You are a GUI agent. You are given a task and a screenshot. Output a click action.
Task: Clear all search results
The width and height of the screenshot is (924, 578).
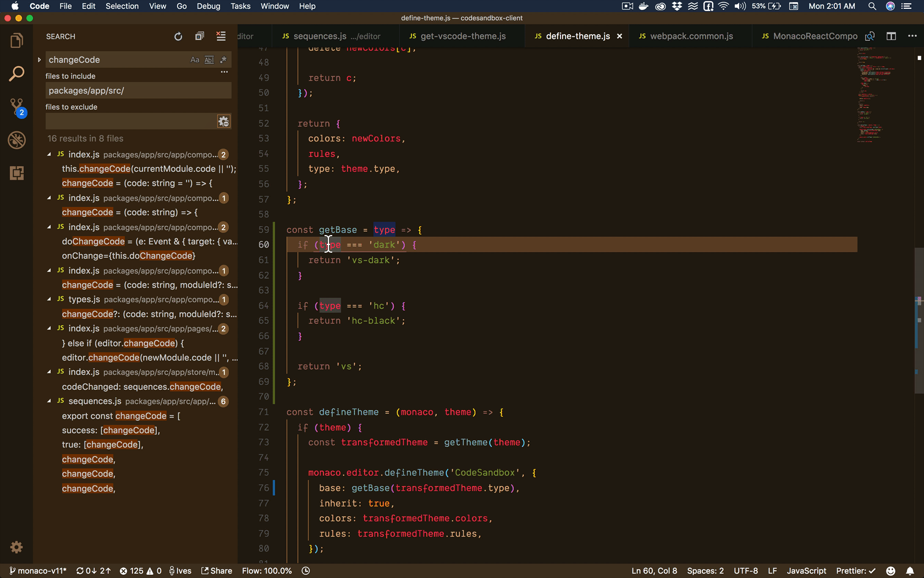click(221, 36)
